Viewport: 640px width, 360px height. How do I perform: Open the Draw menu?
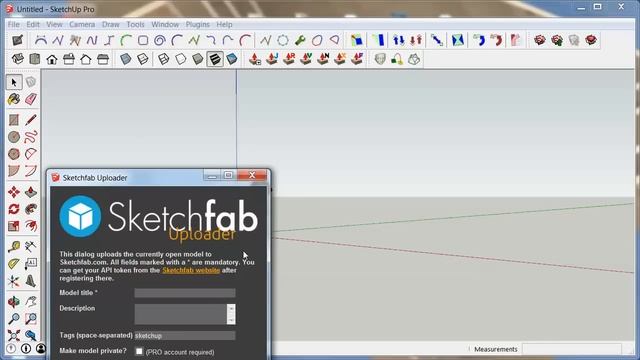(x=111, y=24)
